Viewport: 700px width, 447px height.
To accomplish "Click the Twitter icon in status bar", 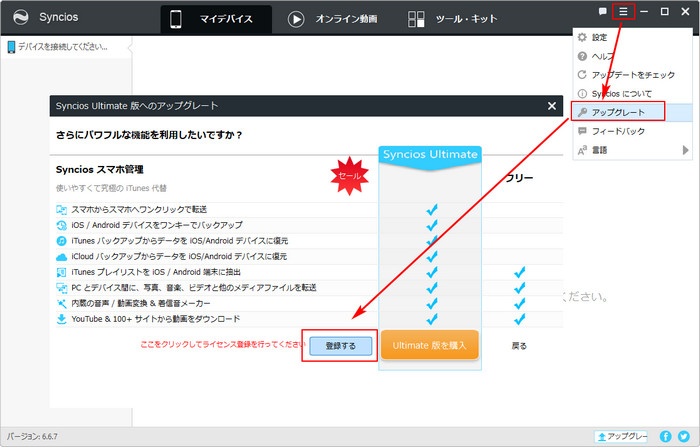I will tap(683, 436).
